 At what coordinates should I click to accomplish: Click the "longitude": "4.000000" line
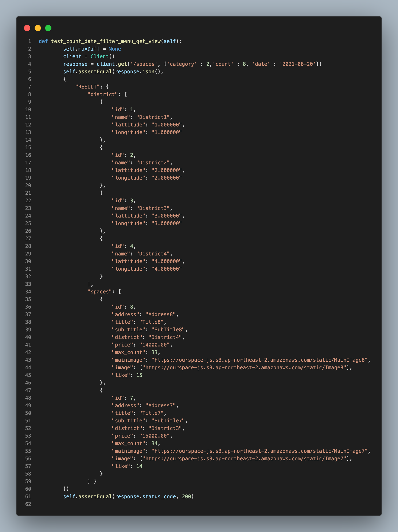click(147, 269)
